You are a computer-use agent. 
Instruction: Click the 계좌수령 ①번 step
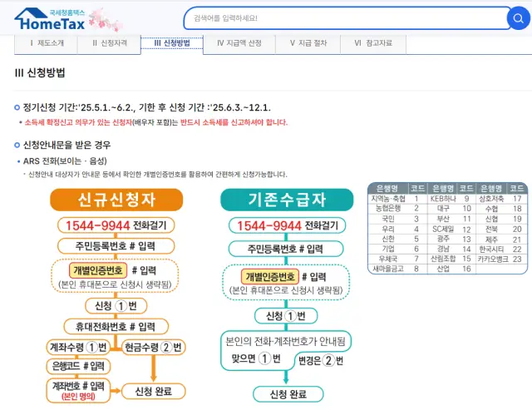tap(78, 347)
